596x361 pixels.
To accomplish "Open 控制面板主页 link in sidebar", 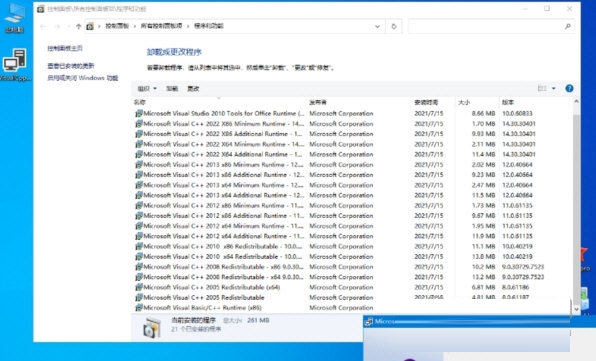I will pos(65,48).
